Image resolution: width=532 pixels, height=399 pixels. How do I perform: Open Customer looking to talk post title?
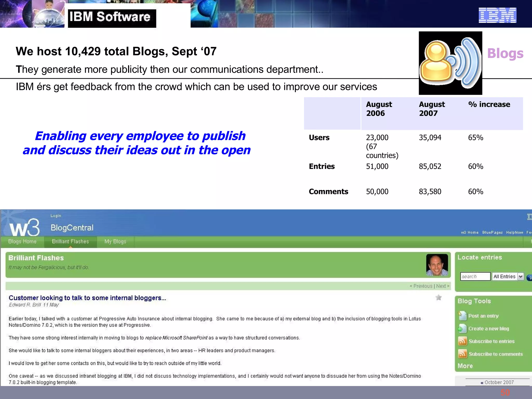click(x=87, y=298)
